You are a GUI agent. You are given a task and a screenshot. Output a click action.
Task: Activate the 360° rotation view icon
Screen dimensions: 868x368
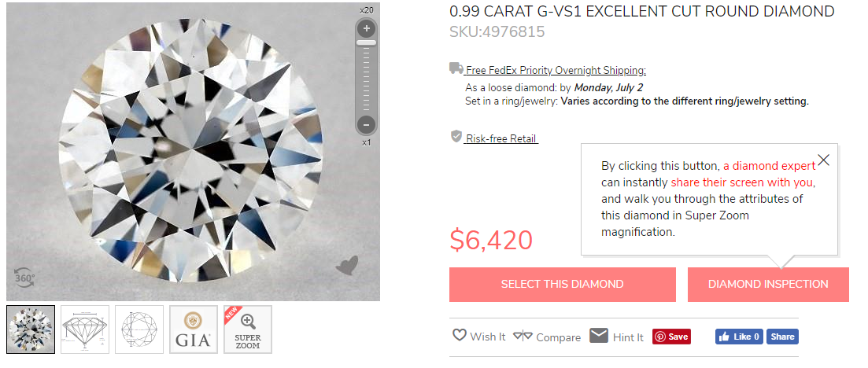coord(23,276)
